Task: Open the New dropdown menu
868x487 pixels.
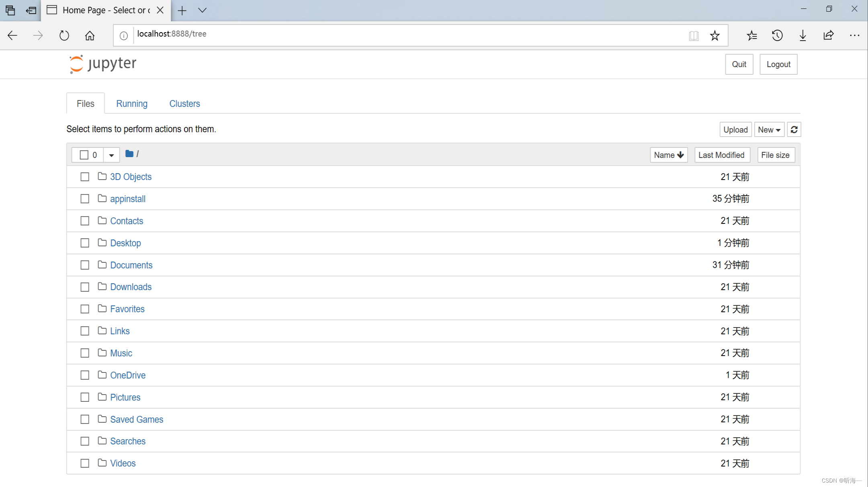Action: pos(768,129)
